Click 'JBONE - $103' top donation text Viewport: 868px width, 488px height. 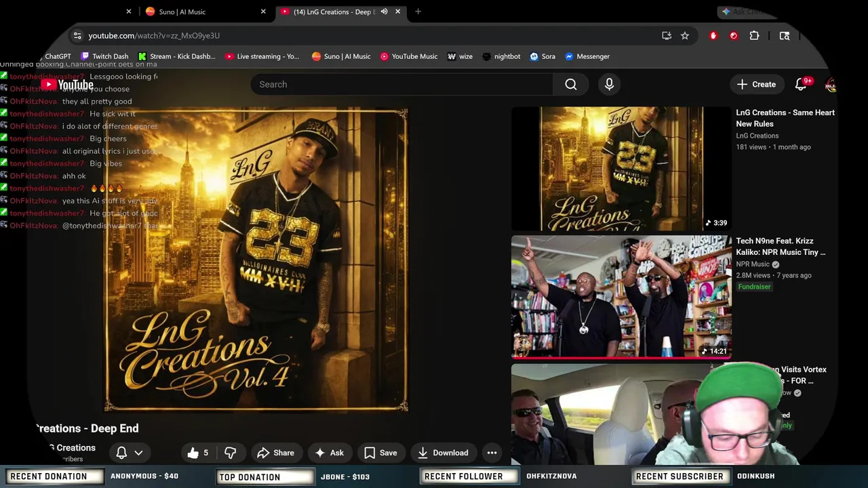tap(345, 476)
